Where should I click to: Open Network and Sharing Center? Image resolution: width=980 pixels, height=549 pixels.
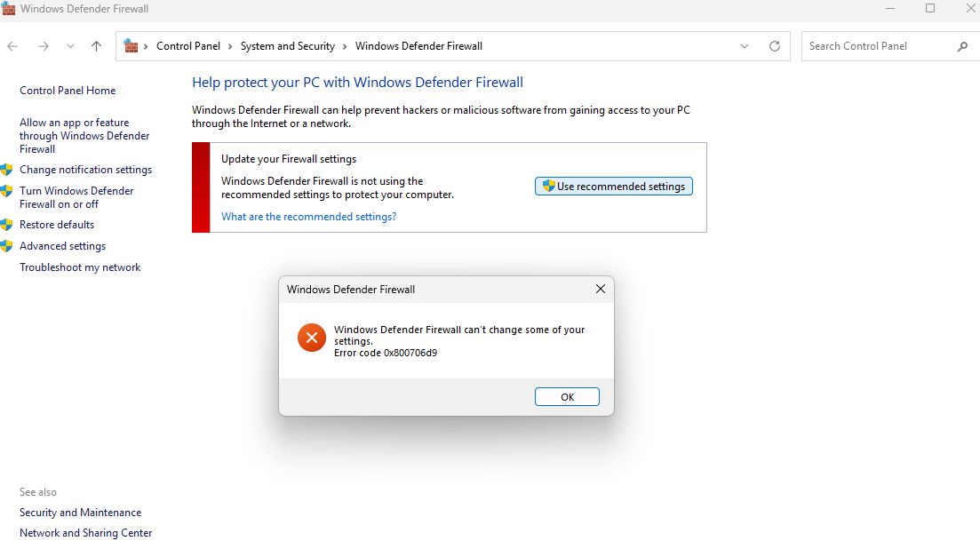pos(85,533)
